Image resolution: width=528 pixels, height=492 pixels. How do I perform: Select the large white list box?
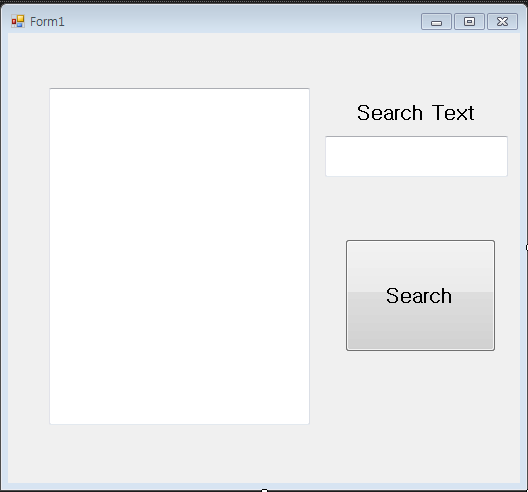pyautogui.click(x=179, y=256)
